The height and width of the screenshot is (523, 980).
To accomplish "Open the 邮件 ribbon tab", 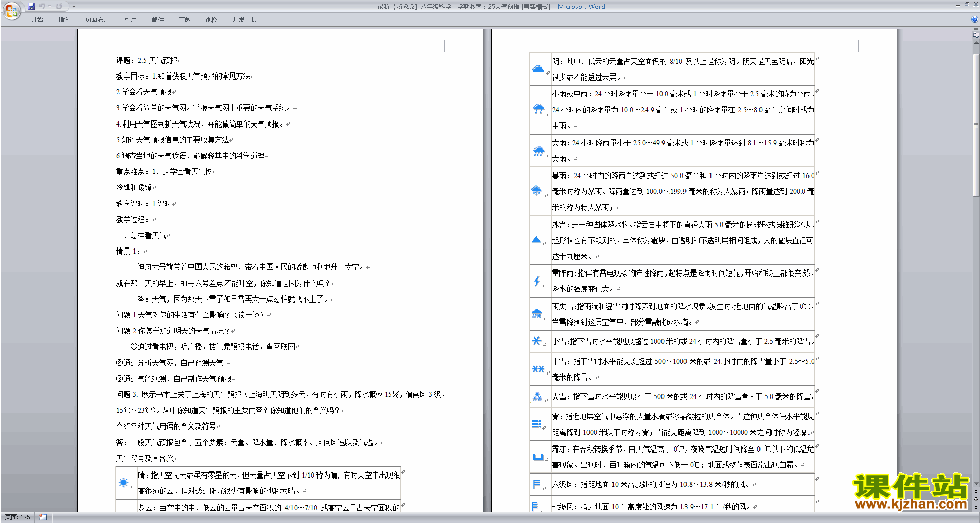I will point(158,20).
